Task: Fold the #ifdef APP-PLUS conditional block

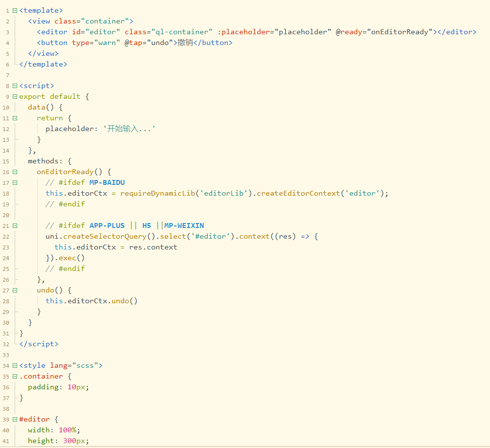Action: [15, 225]
